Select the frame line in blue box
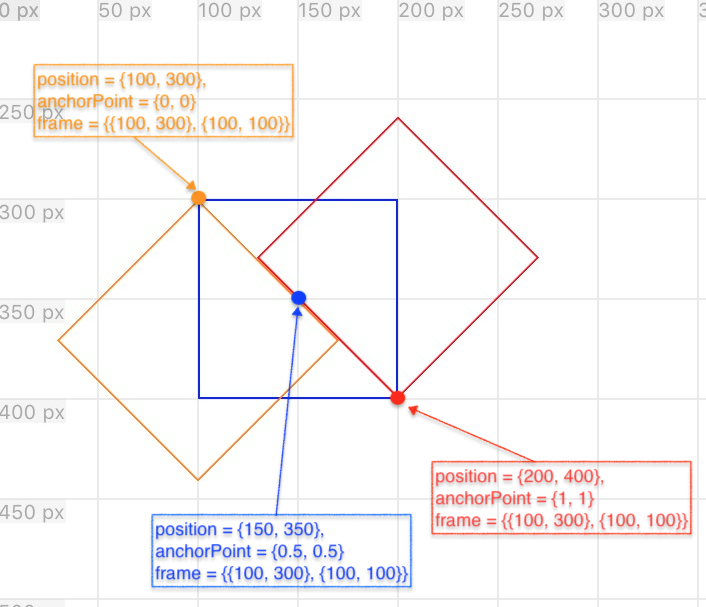Viewport: 706px width, 607px height. [x=281, y=574]
